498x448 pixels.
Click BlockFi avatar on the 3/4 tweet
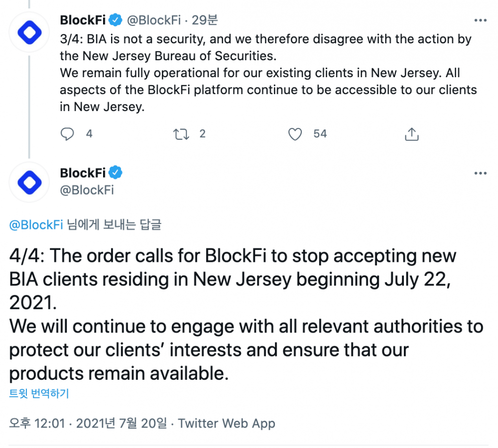(29, 32)
